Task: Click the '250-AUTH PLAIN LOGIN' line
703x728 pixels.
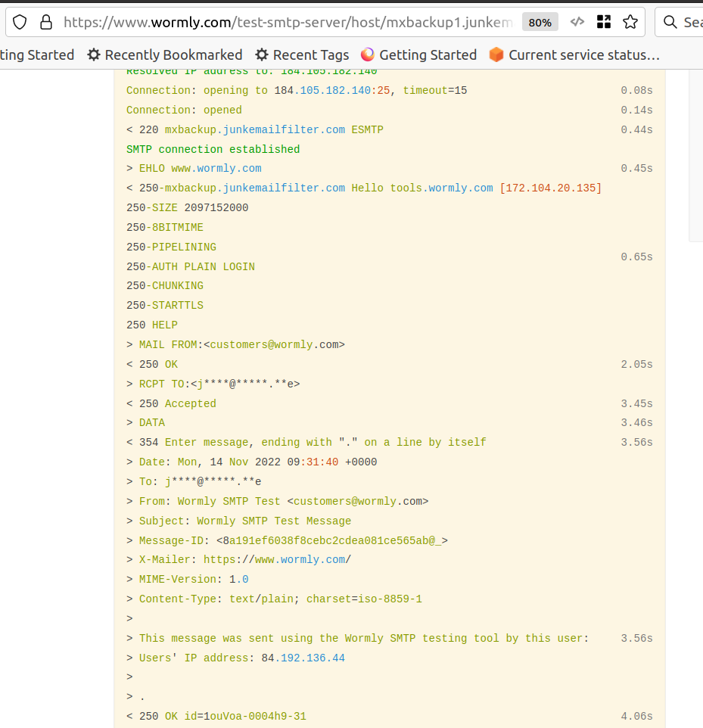Action: tap(191, 267)
